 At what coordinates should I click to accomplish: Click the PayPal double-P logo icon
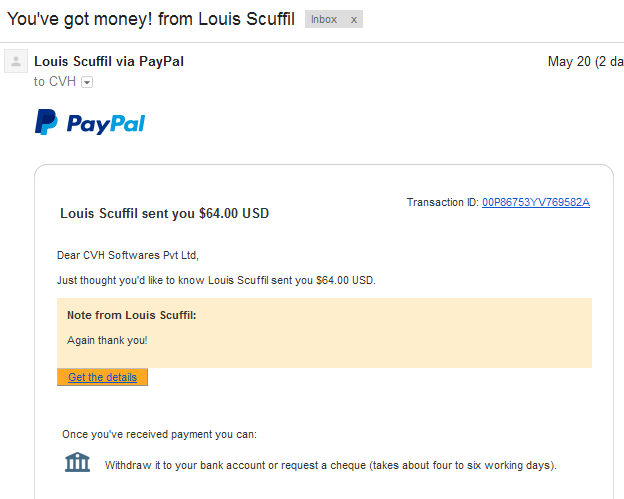(46, 122)
